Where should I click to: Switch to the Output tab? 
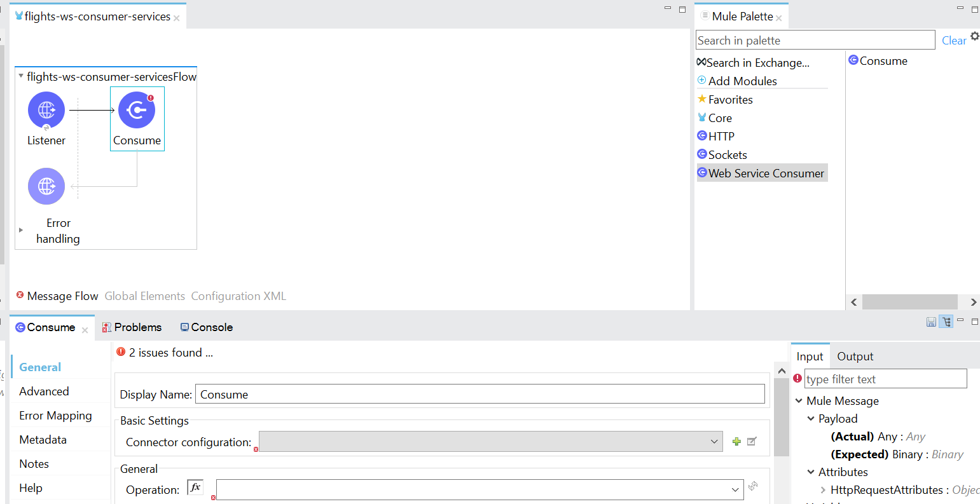point(855,356)
